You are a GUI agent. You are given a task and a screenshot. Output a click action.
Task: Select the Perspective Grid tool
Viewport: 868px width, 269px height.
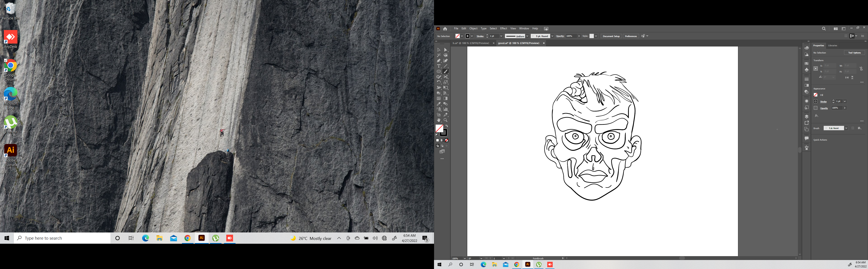coord(446,93)
